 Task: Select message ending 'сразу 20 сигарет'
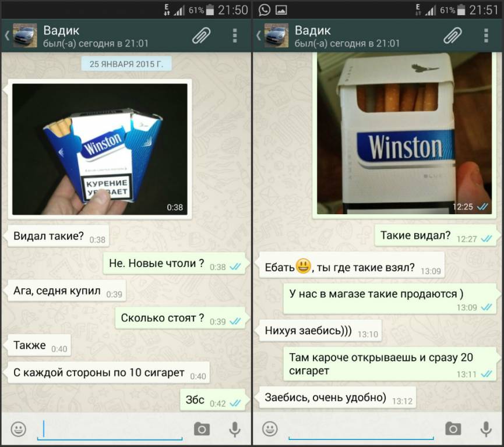(390, 364)
